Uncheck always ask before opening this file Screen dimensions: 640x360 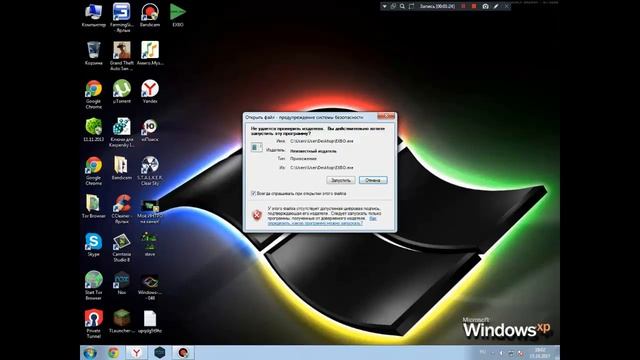pos(253,193)
